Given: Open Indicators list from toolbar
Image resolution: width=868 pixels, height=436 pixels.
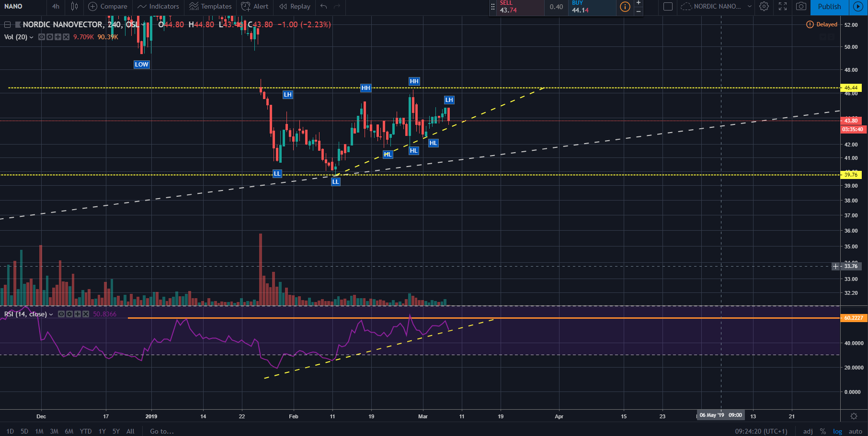Looking at the screenshot, I should click(x=158, y=6).
